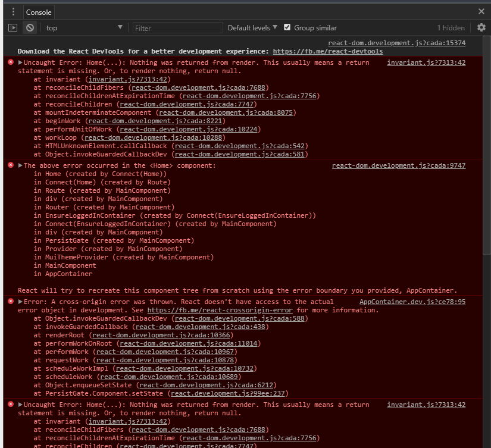Select 'in EnsureLoggedInContainer' stack line
This screenshot has height=448, width=491.
pyautogui.click(x=175, y=216)
